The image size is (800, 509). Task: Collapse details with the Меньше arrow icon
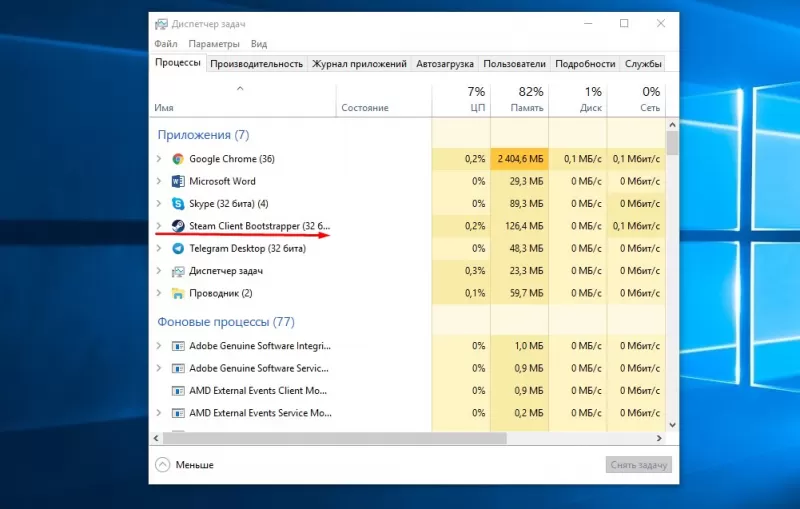point(162,465)
